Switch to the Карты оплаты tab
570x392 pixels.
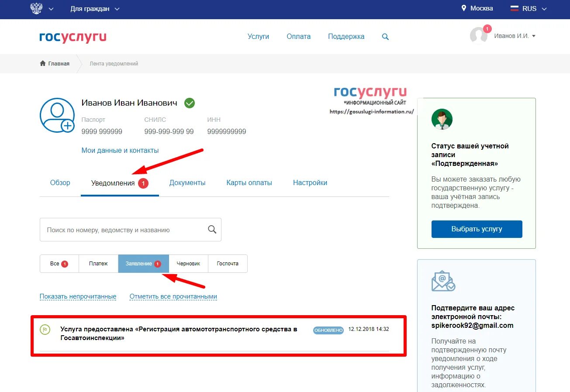coord(249,183)
